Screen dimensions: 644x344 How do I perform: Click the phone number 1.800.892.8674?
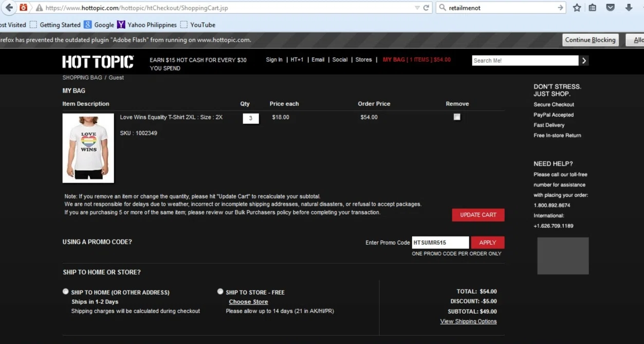tap(552, 205)
